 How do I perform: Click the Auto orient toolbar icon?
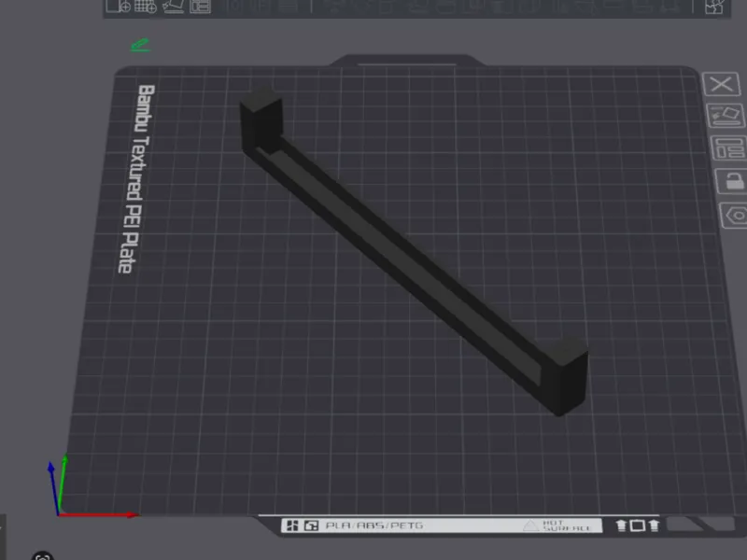(173, 7)
